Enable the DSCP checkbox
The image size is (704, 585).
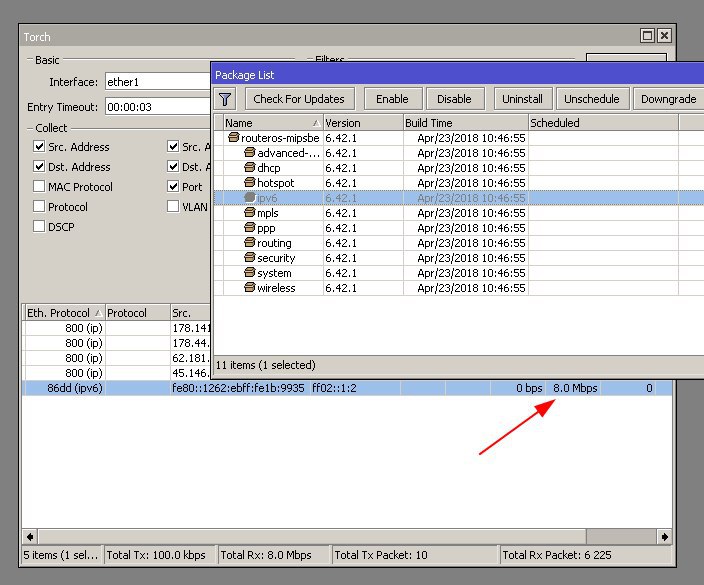pyautogui.click(x=39, y=226)
